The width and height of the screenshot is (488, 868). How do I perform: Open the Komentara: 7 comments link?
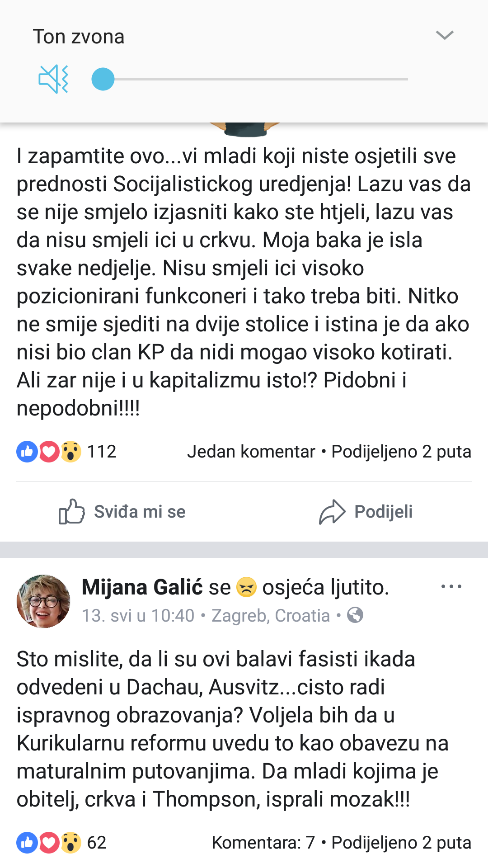263,843
